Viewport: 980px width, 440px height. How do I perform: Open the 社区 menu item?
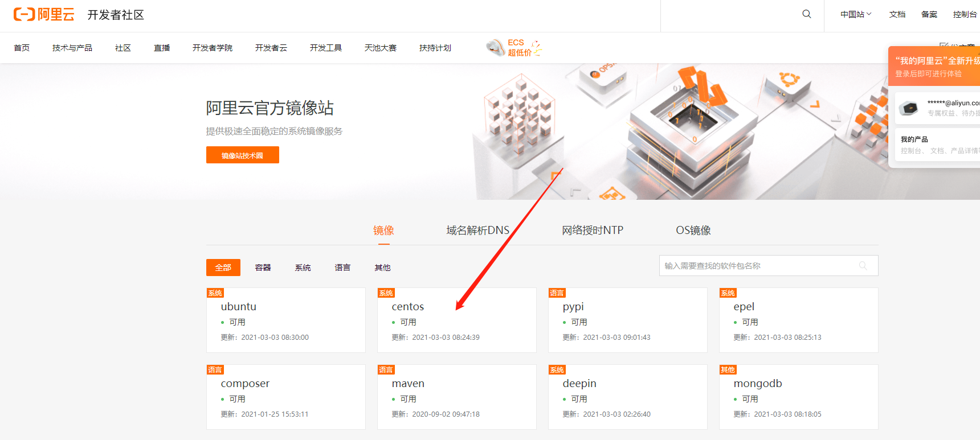[123, 48]
